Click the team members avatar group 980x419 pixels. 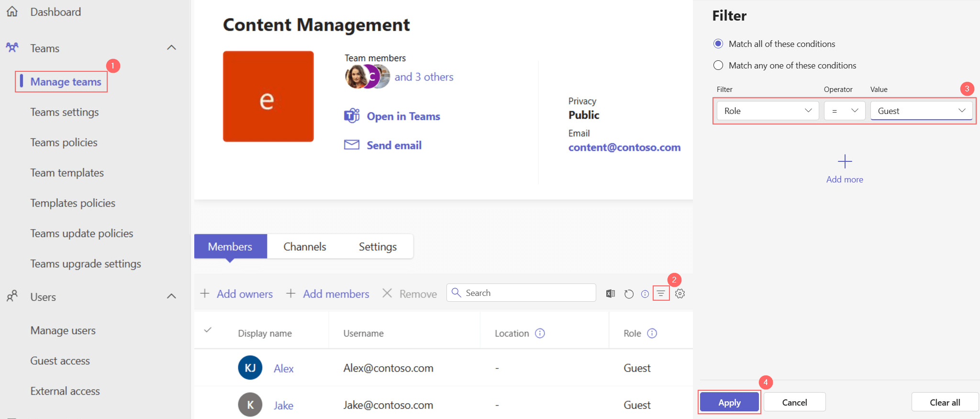click(367, 77)
